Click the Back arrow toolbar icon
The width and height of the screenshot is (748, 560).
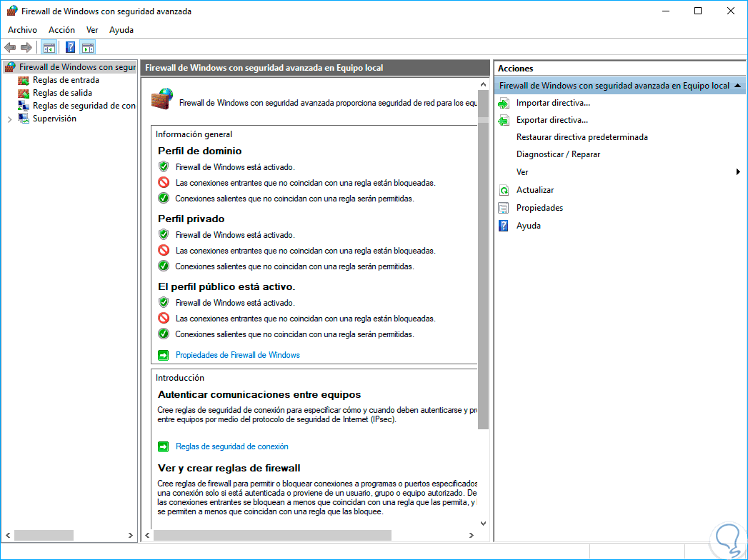click(x=10, y=47)
